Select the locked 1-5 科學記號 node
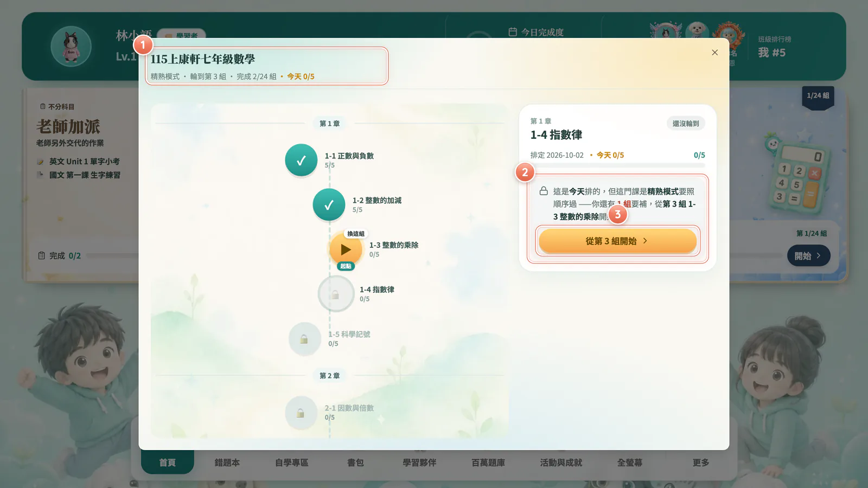Viewport: 868px width, 488px height. (x=304, y=339)
